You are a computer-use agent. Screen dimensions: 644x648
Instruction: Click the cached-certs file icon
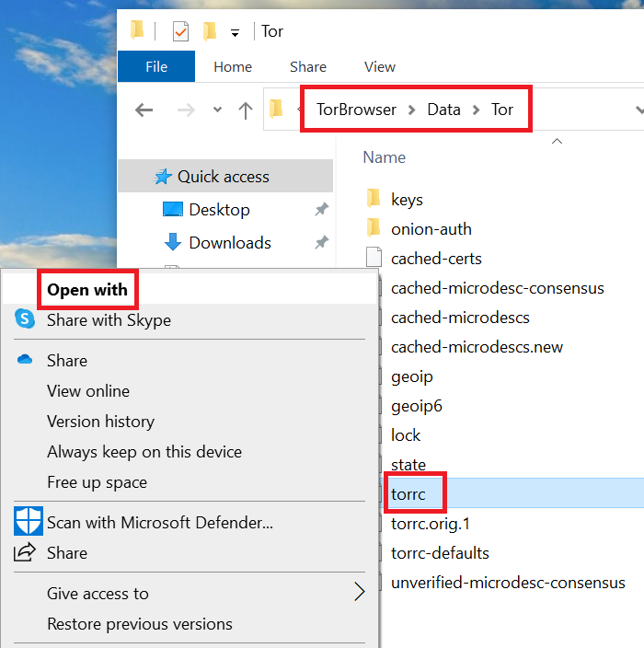(x=374, y=257)
